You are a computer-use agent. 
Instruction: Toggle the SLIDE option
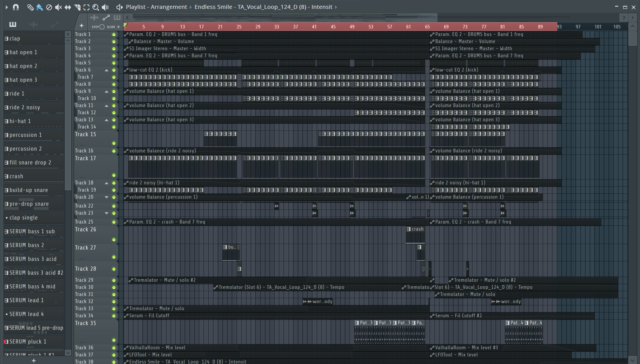tap(118, 27)
